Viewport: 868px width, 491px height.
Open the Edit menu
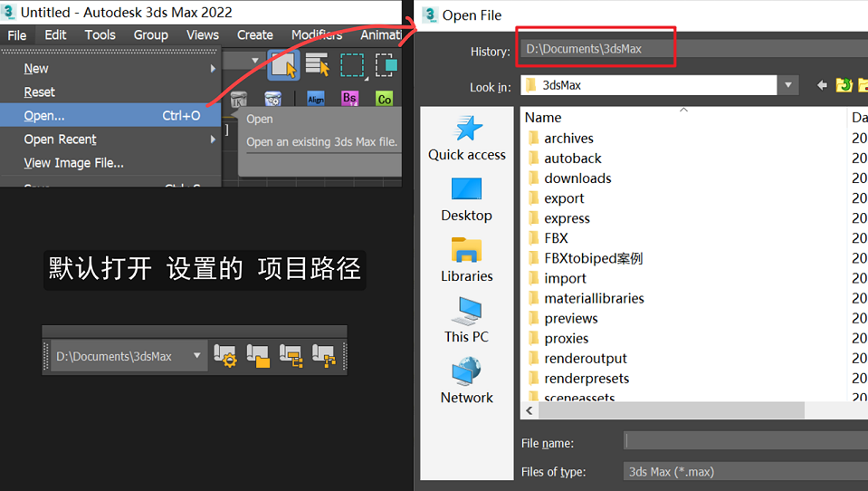tap(55, 35)
